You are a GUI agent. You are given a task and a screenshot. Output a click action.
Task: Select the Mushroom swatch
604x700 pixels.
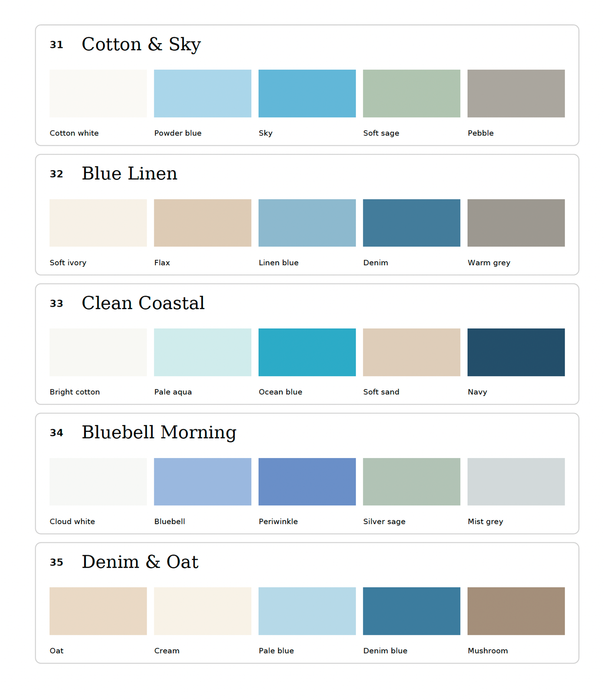pos(516,611)
